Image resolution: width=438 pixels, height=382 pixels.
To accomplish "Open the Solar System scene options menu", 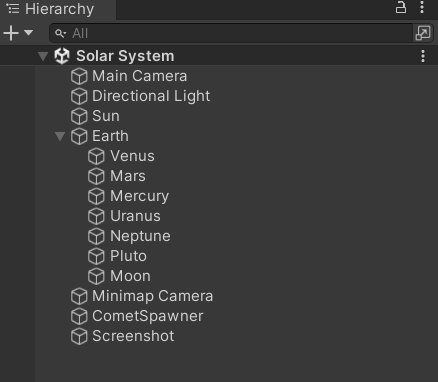I will tap(423, 56).
